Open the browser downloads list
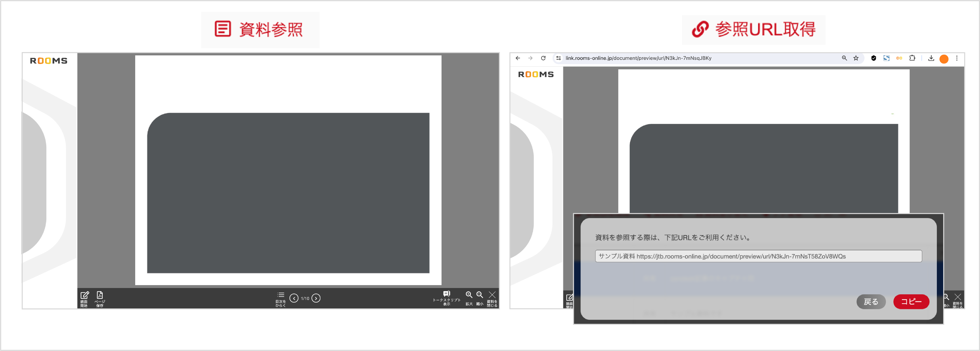This screenshot has width=980, height=351. click(931, 58)
